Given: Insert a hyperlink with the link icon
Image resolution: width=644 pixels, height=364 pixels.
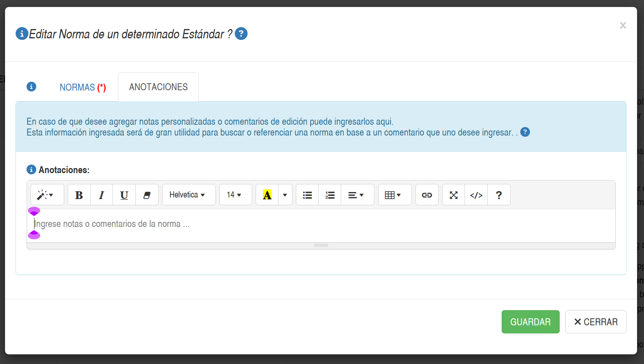Looking at the screenshot, I should click(427, 195).
